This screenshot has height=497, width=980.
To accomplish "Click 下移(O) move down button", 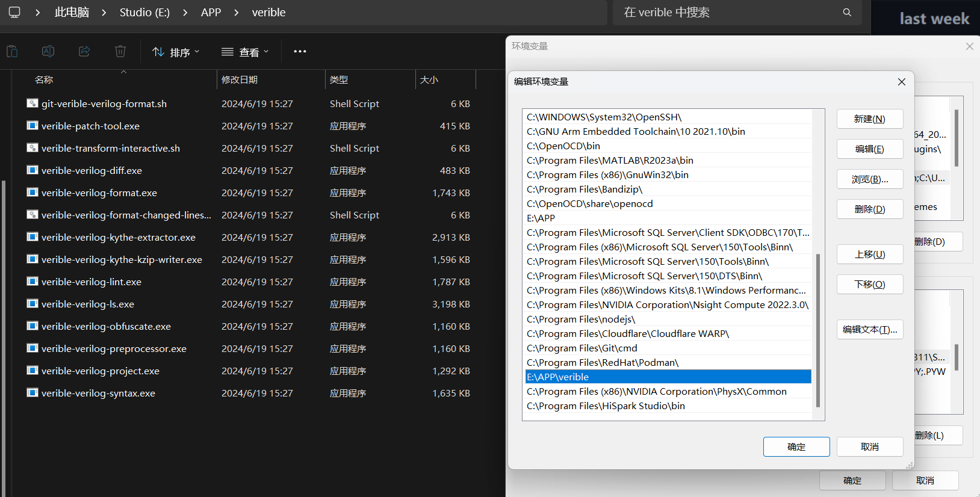I will pyautogui.click(x=870, y=285).
